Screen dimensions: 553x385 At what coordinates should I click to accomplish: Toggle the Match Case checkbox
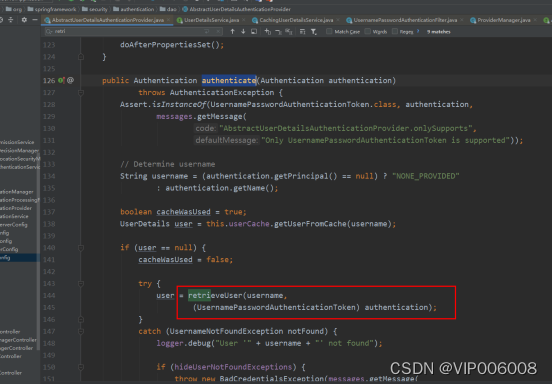click(329, 31)
